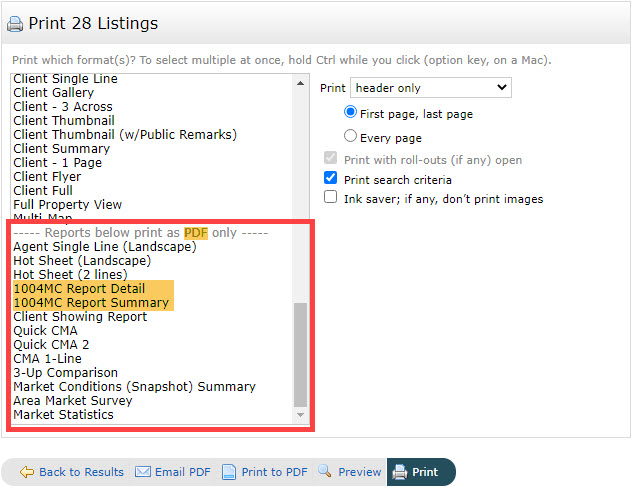Click the printer icon beside Print 28 Listings
633x496 pixels.
click(15, 24)
